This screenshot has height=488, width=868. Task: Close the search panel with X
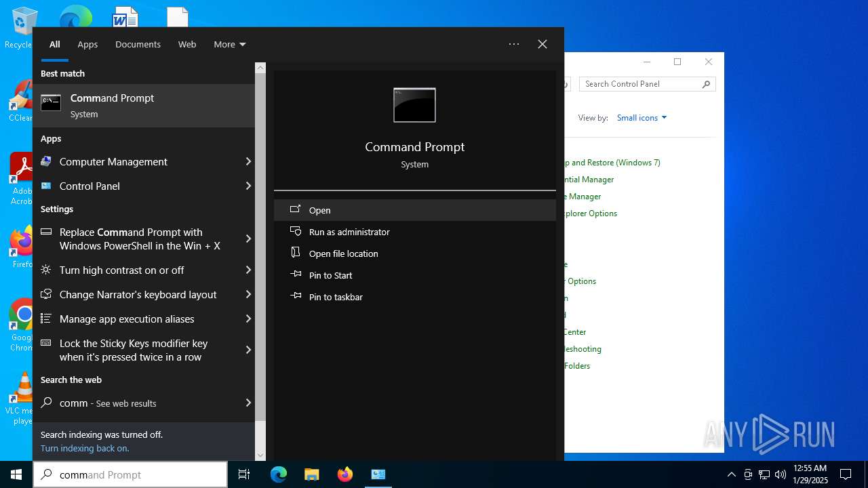tap(542, 44)
